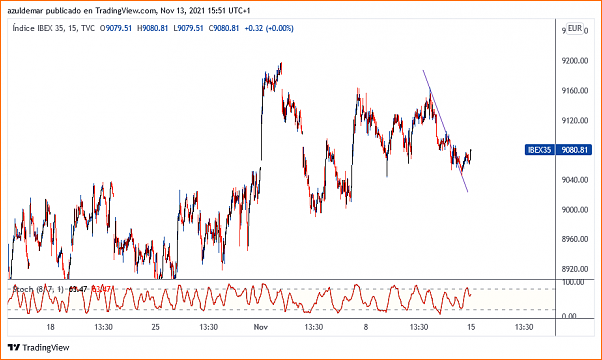
Task: Select the 9080.81 current price label
Action: (574, 150)
